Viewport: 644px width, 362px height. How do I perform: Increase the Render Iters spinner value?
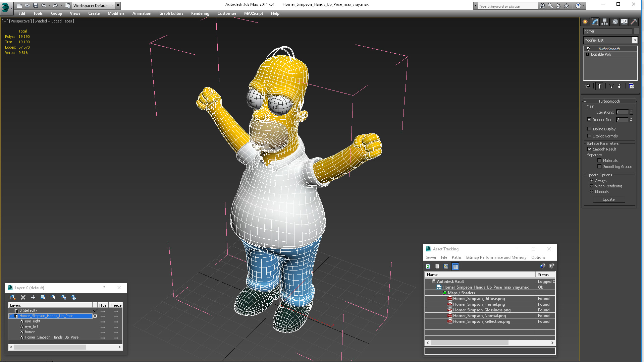click(631, 118)
